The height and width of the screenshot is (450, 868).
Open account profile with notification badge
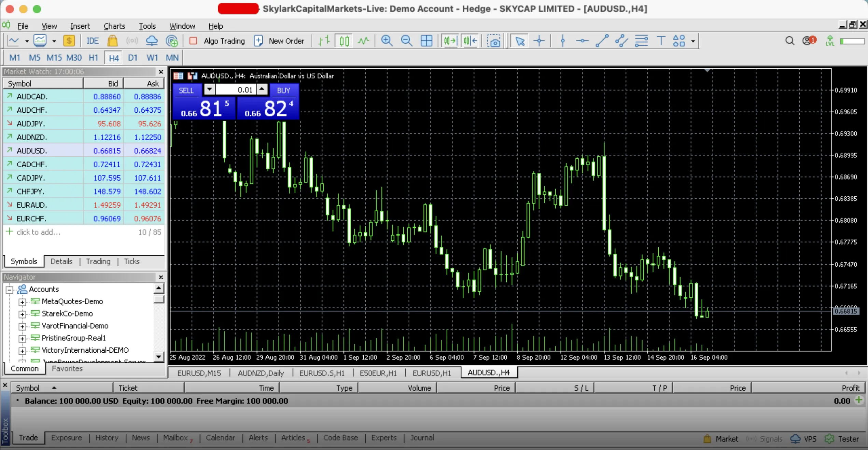click(x=809, y=41)
